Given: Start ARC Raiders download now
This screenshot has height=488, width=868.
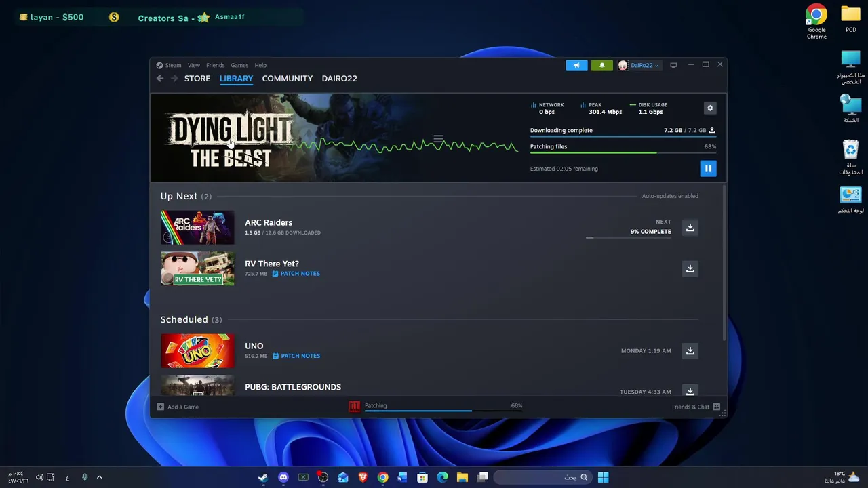Looking at the screenshot, I should [x=690, y=228].
